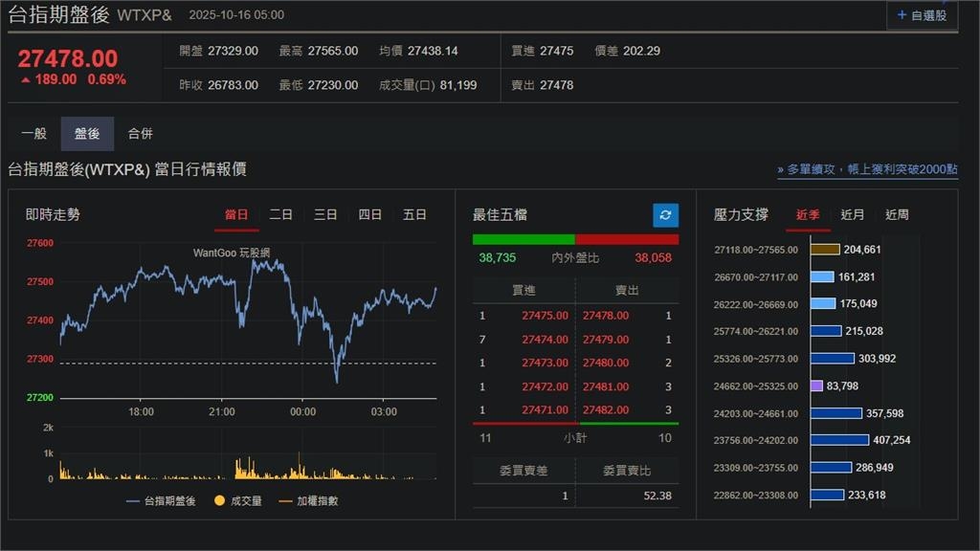
Task: Select the 二日 chart period
Action: pos(280,214)
